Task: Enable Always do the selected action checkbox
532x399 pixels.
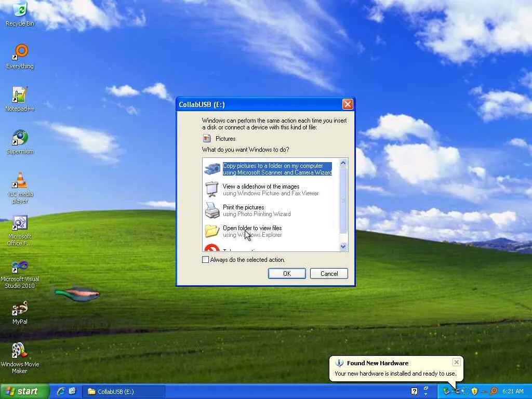Action: [x=205, y=260]
